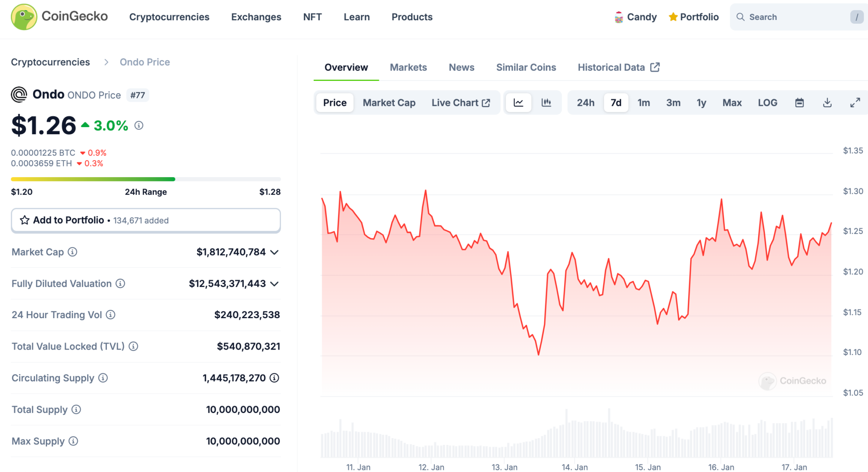Expand Market Cap value chevron
The height and width of the screenshot is (472, 868).
pyautogui.click(x=275, y=253)
